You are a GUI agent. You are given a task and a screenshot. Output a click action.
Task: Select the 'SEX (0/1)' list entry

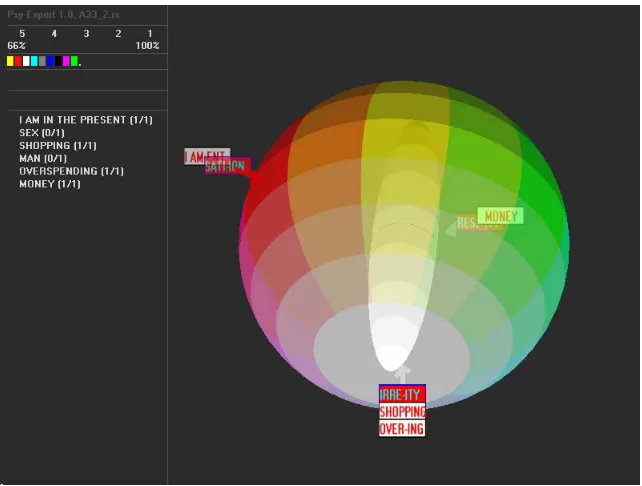point(42,133)
